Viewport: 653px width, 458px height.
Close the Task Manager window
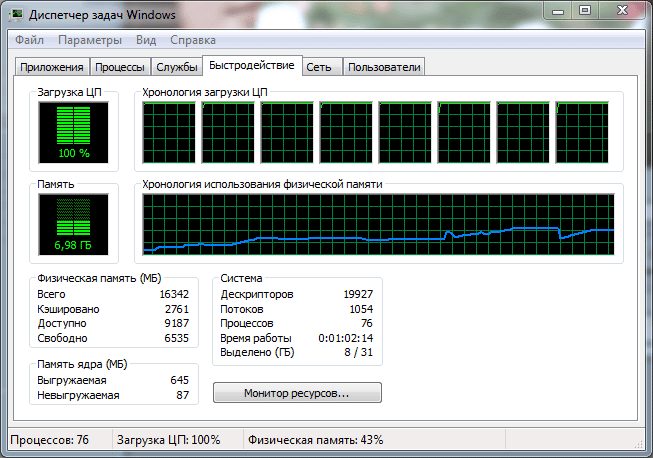(623, 11)
